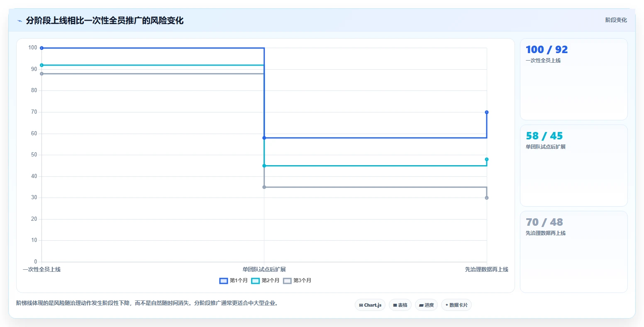Screen dimensions: 644x327
Task: Toggle the 第2个月 legend series
Action: (x=266, y=281)
